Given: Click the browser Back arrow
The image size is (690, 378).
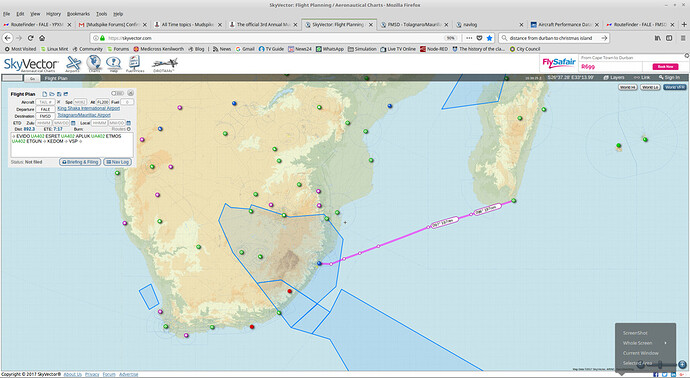Looking at the screenshot, I should coord(7,38).
